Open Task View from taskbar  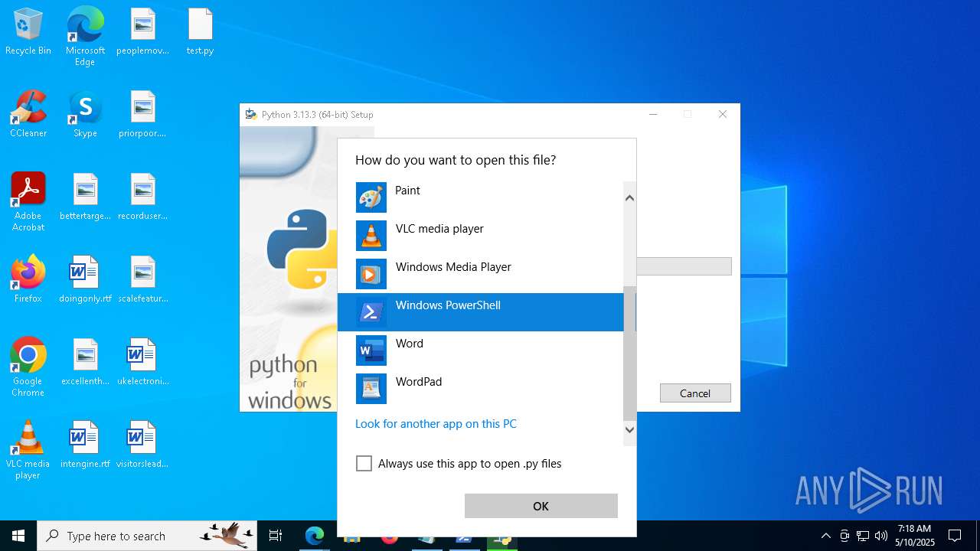(x=276, y=536)
